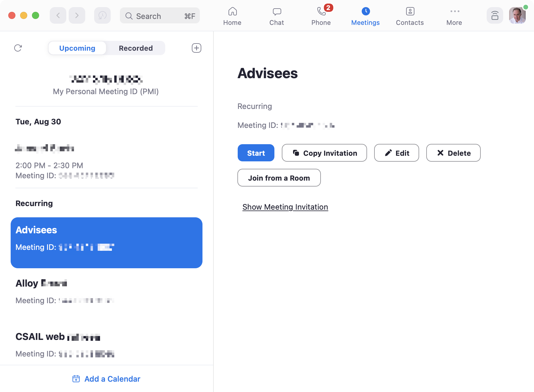Select the CSAIL web meeting
Viewport: 534px width, 392px height.
(x=107, y=345)
